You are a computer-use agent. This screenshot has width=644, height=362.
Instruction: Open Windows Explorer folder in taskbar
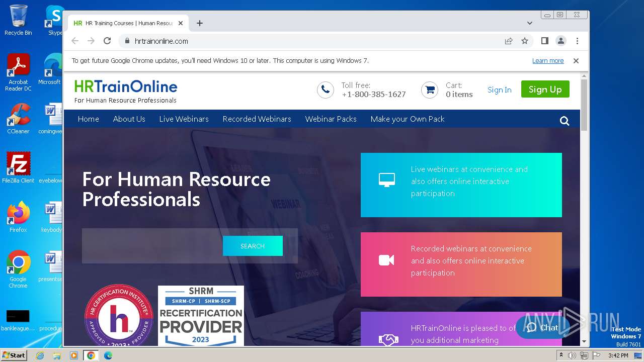57,355
